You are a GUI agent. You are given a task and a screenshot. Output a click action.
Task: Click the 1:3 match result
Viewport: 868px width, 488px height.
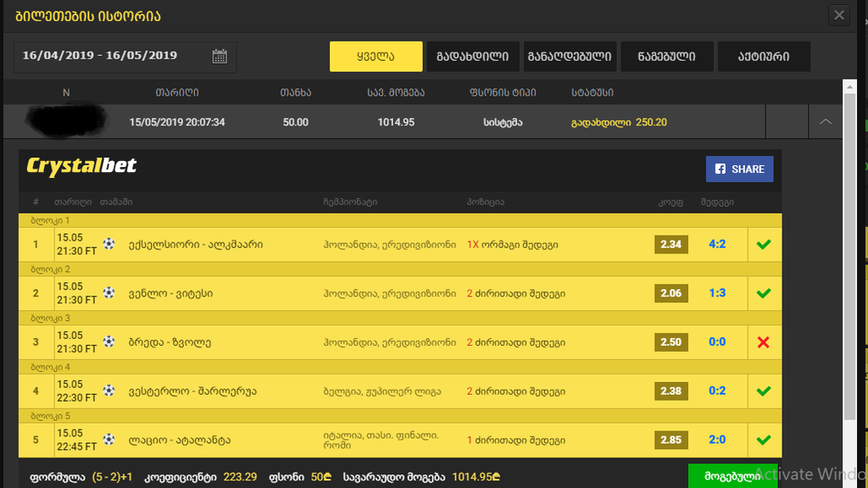click(717, 292)
